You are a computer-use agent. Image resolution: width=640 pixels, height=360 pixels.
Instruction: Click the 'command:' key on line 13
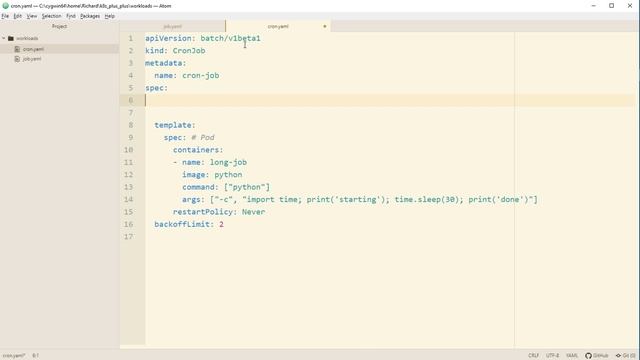point(200,187)
